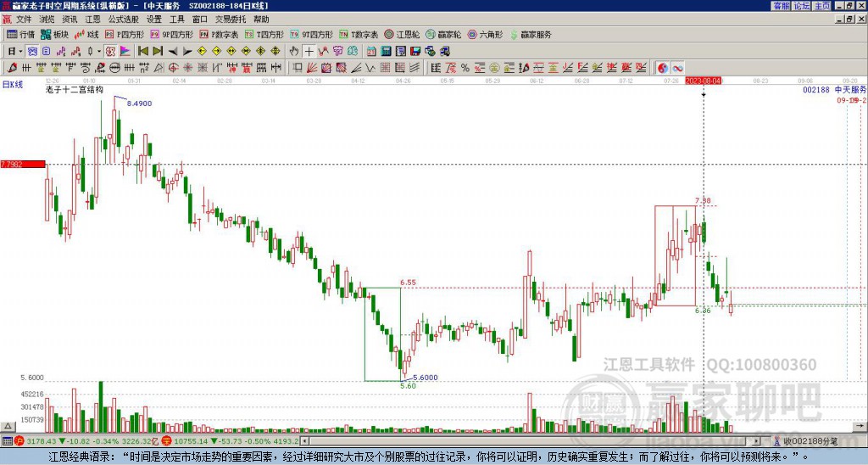
Task: Click the 老子十二宫结构 title text
Action: 75,89
